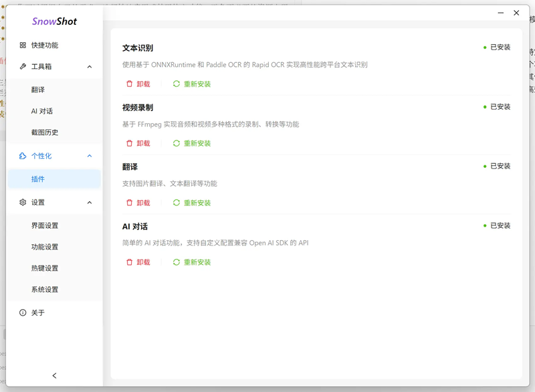535x392 pixels.
Task: Open 系统设置 menu item
Action: pyautogui.click(x=54, y=289)
